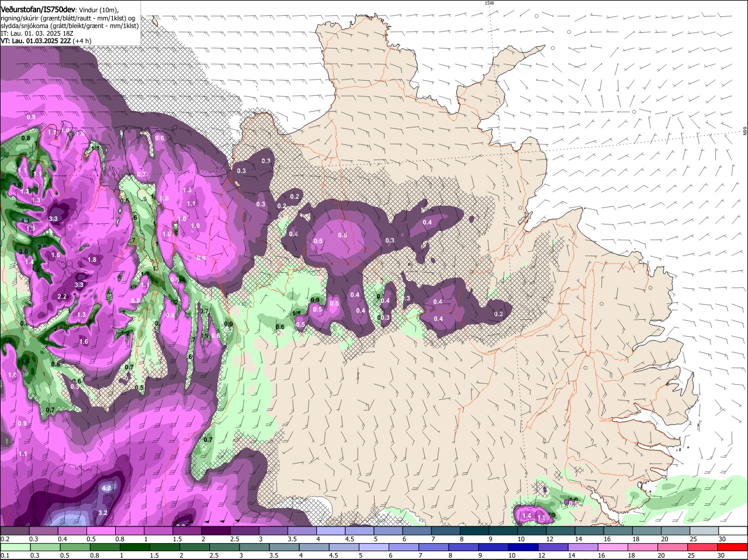748x560 pixels.
Task: Click the snow legend swatch between 0.5 and 0.8
Action: pyautogui.click(x=101, y=530)
